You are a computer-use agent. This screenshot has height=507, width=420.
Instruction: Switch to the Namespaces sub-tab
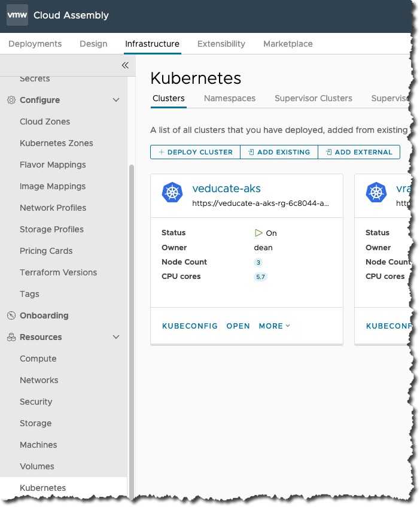pyautogui.click(x=230, y=98)
